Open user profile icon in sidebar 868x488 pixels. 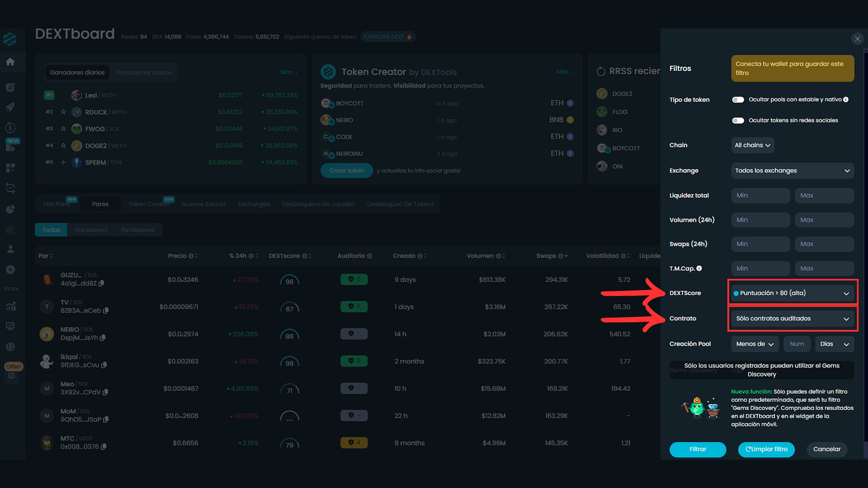click(10, 248)
